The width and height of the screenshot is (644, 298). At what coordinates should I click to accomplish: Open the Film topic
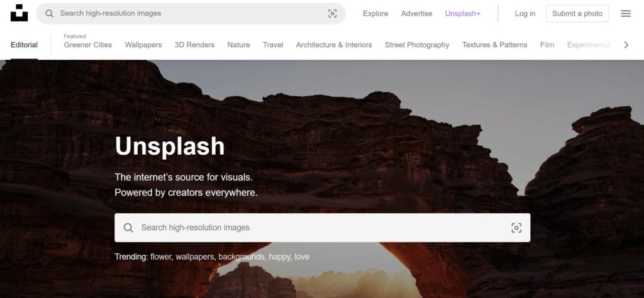point(547,45)
